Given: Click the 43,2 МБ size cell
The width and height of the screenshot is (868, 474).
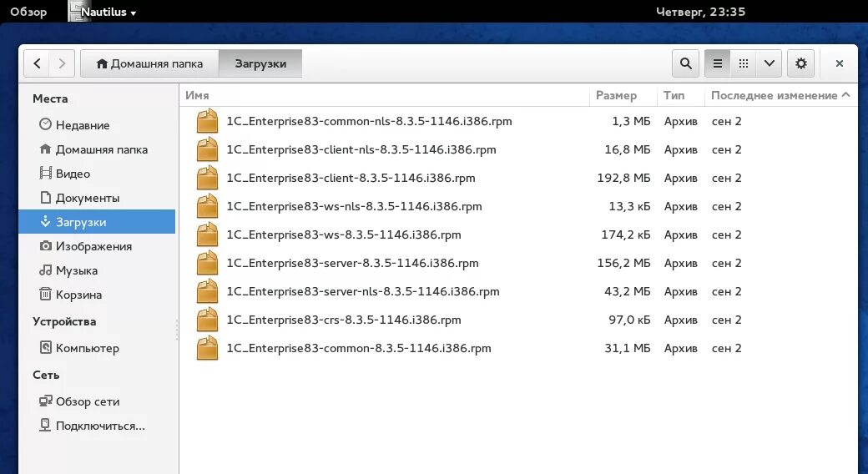Looking at the screenshot, I should (627, 291).
